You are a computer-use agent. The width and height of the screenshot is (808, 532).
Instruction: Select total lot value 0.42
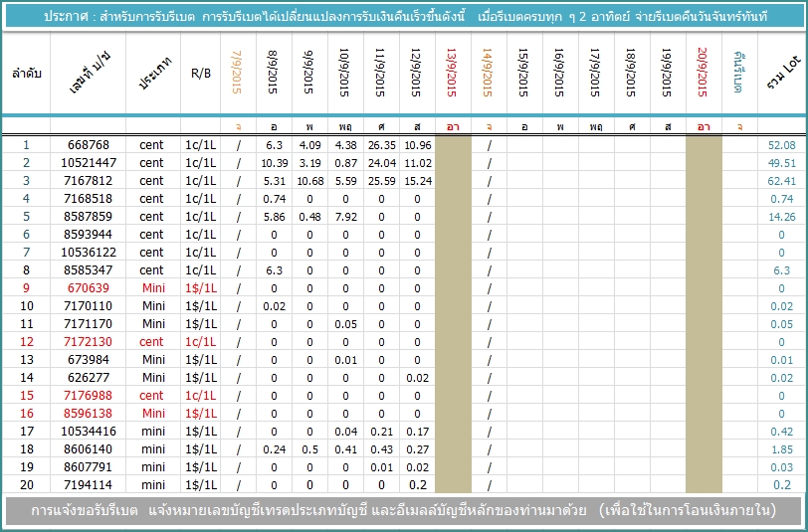pos(782,432)
